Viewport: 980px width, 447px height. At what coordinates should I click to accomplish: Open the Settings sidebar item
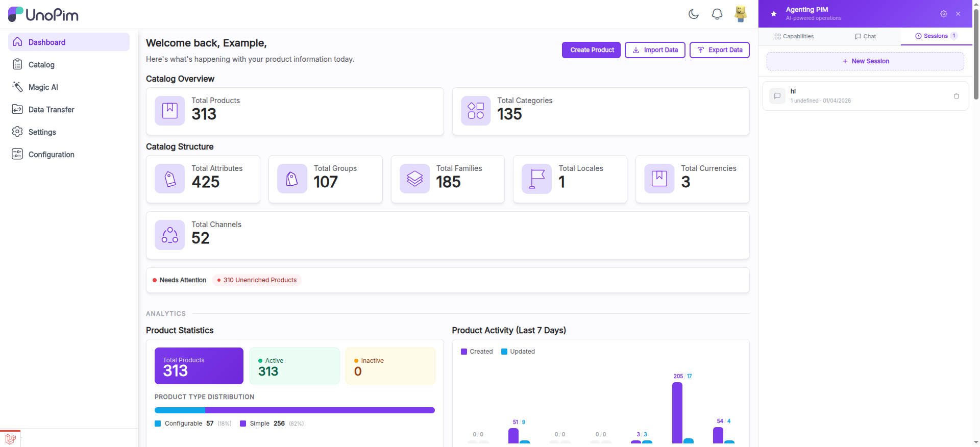[x=42, y=132]
